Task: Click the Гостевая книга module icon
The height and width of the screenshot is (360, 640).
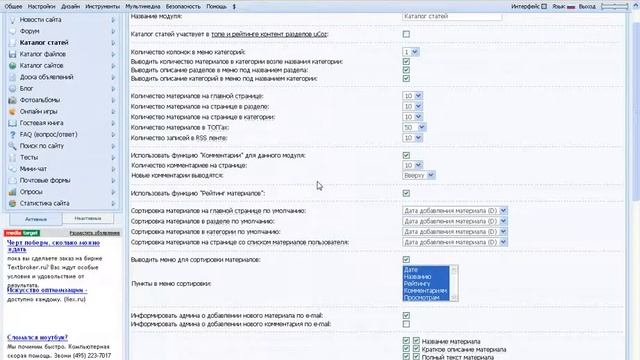Action: click(x=13, y=123)
